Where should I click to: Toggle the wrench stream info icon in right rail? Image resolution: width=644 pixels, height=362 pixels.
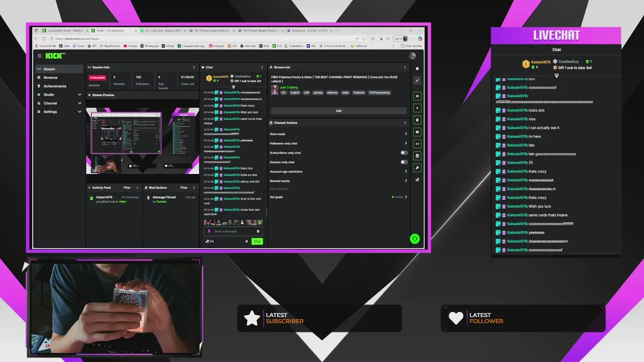417,168
